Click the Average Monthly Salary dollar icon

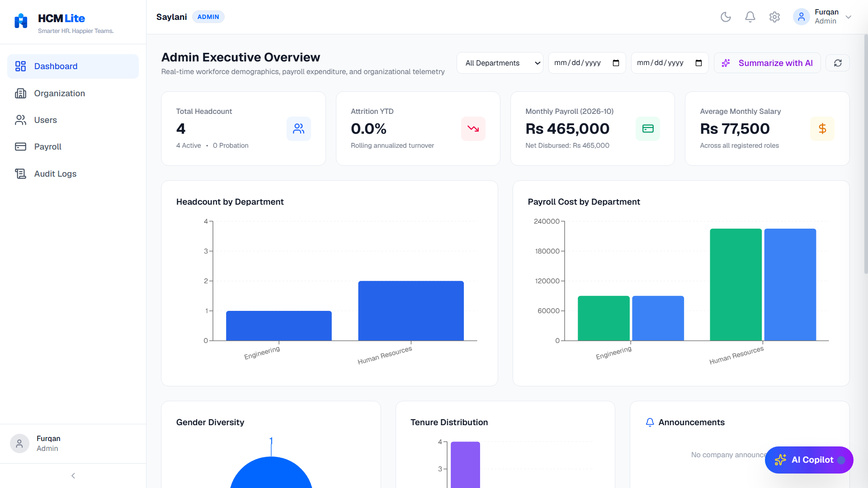pyautogui.click(x=822, y=129)
